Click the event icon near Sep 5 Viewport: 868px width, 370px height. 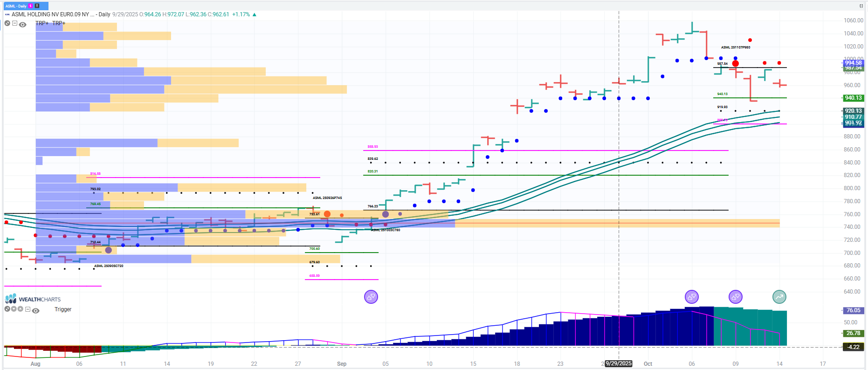[x=371, y=297]
